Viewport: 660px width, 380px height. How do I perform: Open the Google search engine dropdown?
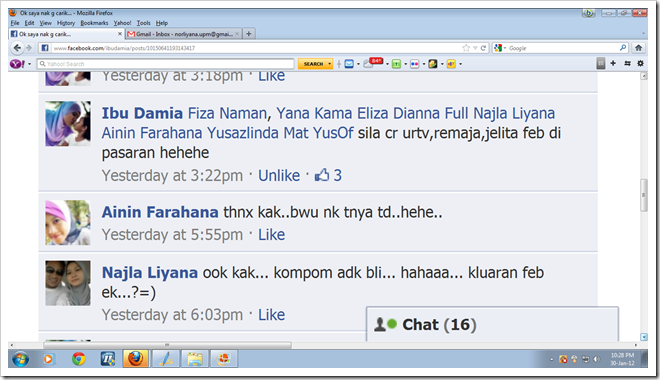500,48
